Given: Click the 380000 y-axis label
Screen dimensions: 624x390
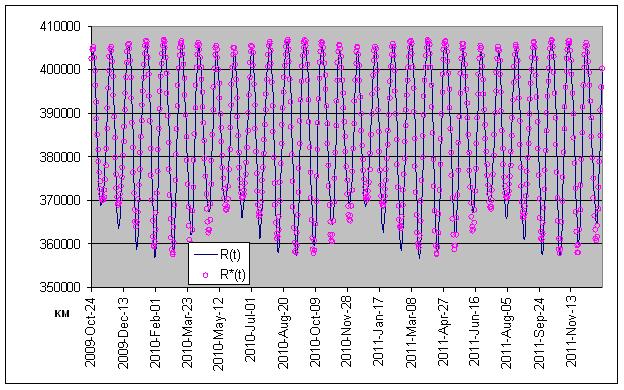Looking at the screenshot, I should [x=60, y=156].
